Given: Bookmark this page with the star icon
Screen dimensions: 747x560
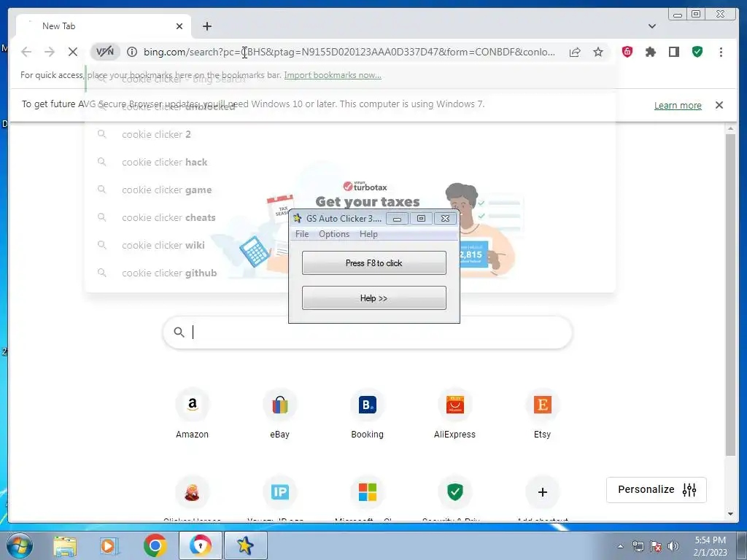Looking at the screenshot, I should (x=598, y=52).
